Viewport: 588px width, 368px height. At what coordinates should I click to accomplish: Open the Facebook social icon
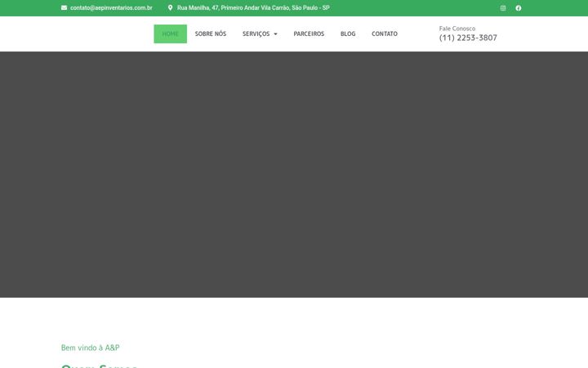(x=519, y=8)
